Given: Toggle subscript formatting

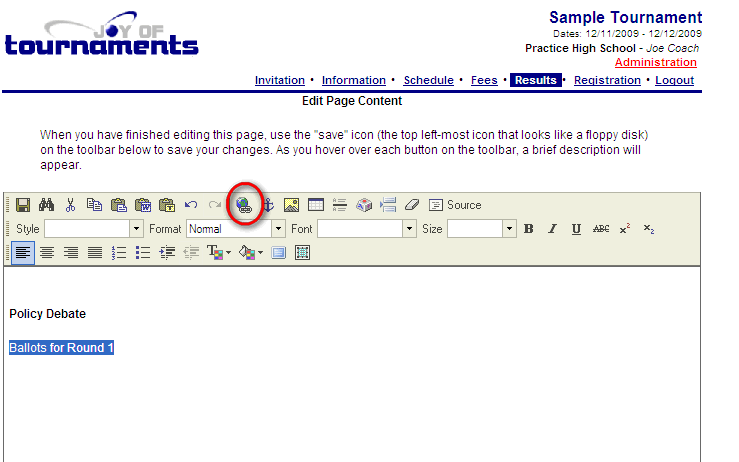Looking at the screenshot, I should (649, 229).
